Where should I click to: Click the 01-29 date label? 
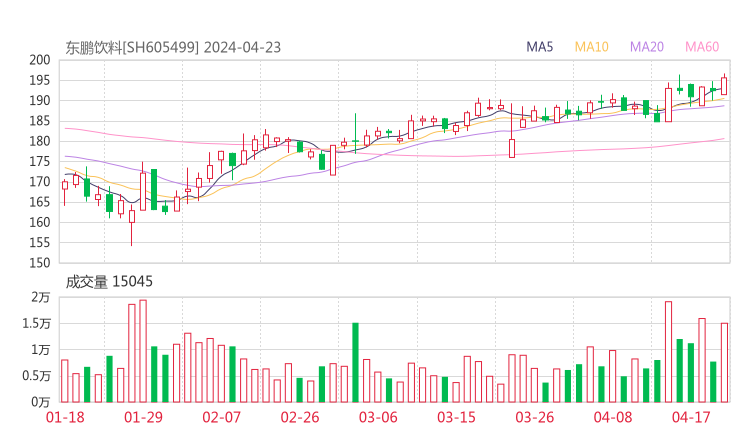[x=143, y=417]
